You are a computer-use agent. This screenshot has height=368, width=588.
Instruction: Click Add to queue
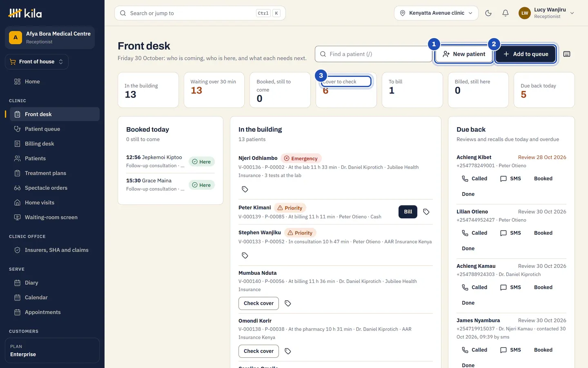[526, 54]
